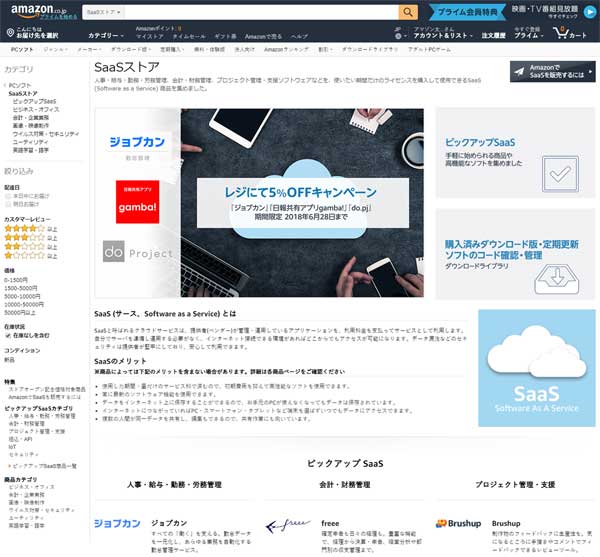
Task: Open the SaaSストア search scope dropdown
Action: (x=103, y=12)
